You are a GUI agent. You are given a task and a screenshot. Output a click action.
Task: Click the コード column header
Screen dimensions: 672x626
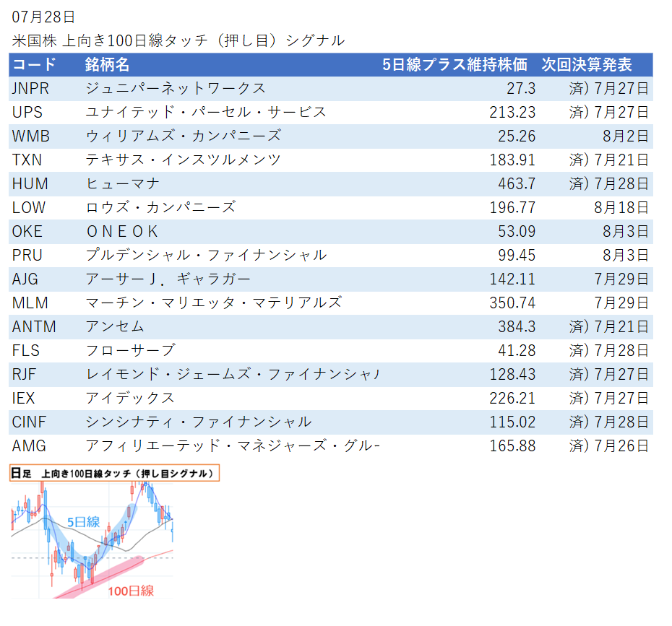(34, 65)
